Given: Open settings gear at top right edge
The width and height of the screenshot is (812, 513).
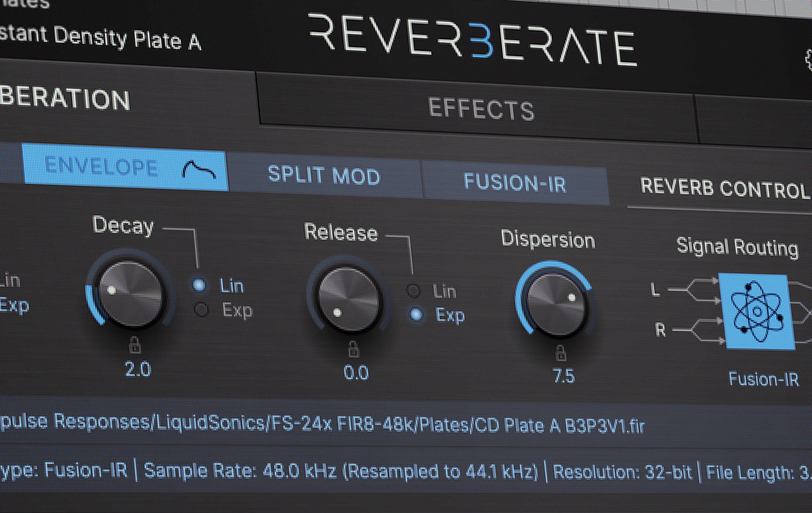Looking at the screenshot, I should tap(808, 60).
